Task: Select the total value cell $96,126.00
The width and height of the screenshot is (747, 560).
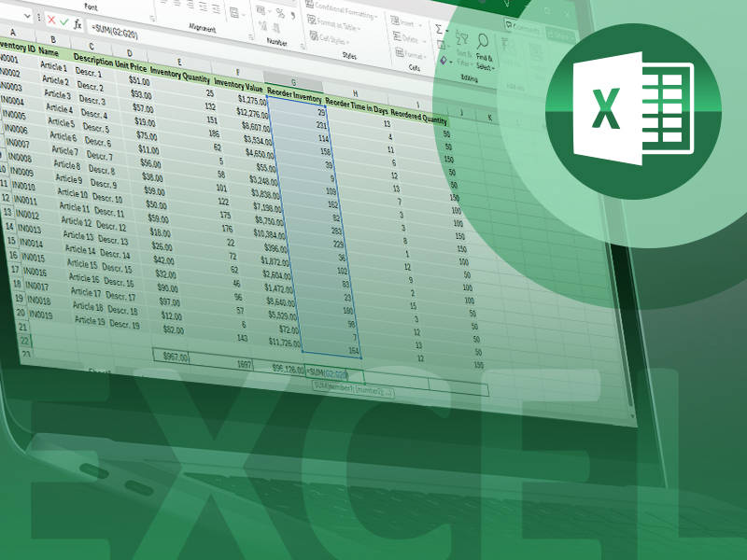Action: (x=278, y=369)
